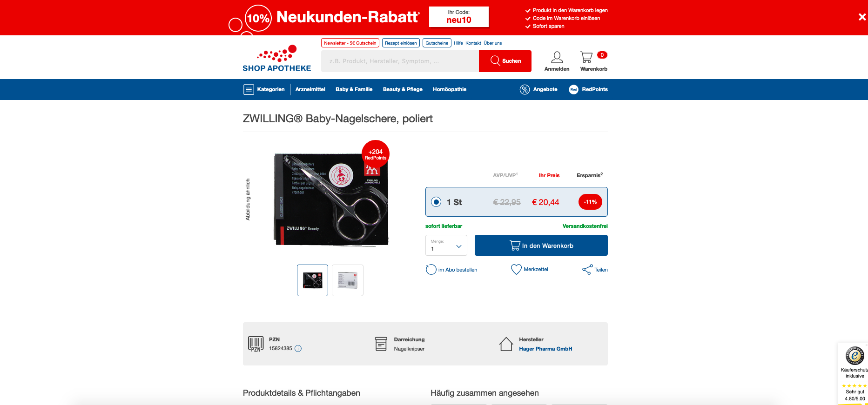
Task: Select the 1 St package radio button
Action: pyautogui.click(x=436, y=202)
